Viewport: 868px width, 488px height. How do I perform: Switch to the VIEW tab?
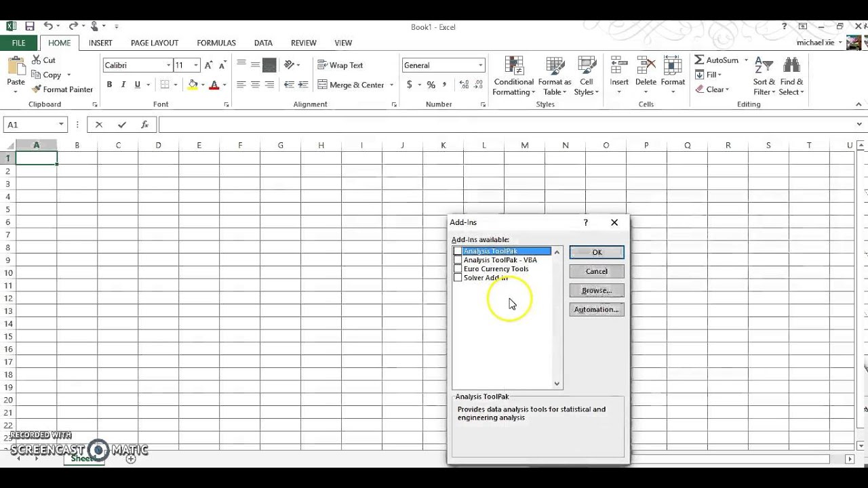[x=343, y=43]
